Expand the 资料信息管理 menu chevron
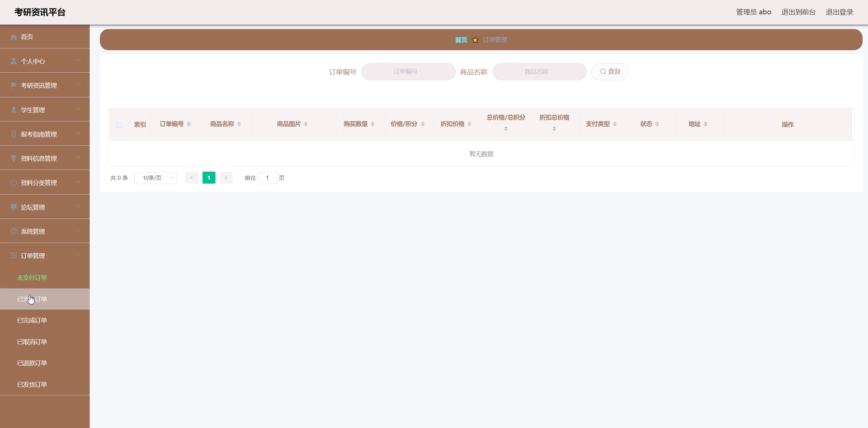The height and width of the screenshot is (428, 868). [x=79, y=158]
